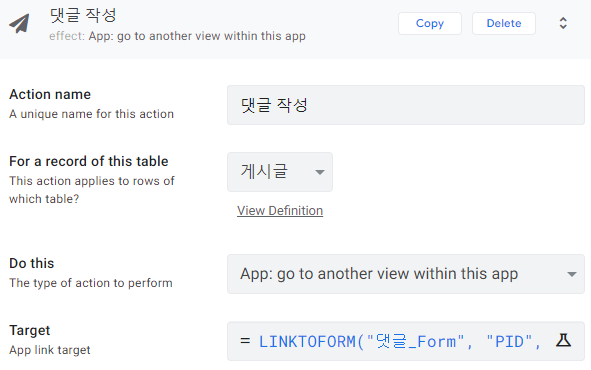Focus the Action name text field
The image size is (591, 370).
pyautogui.click(x=406, y=105)
